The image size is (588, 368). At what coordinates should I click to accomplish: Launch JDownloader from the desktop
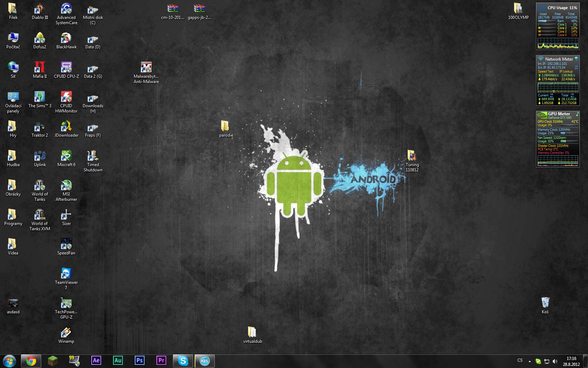coord(66,129)
